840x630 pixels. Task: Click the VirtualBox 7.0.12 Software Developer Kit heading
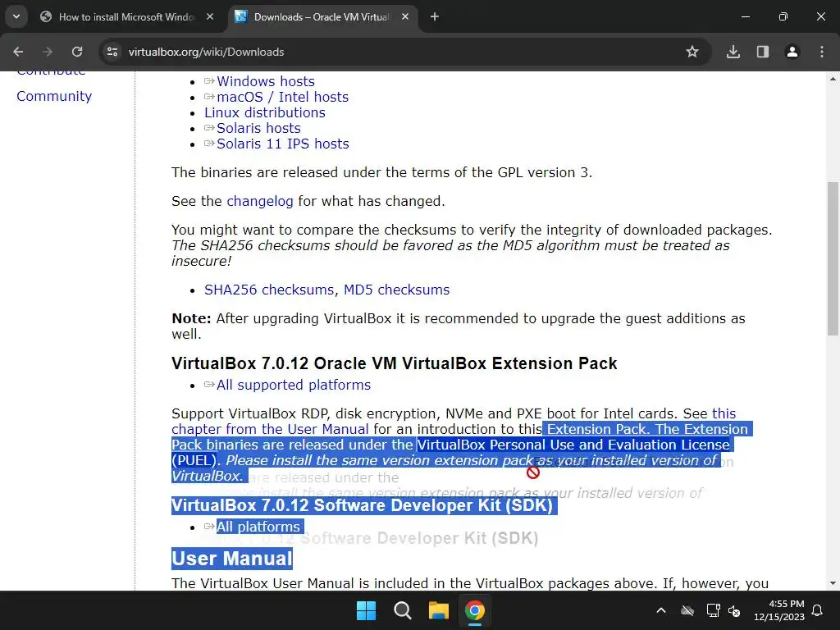(x=362, y=505)
